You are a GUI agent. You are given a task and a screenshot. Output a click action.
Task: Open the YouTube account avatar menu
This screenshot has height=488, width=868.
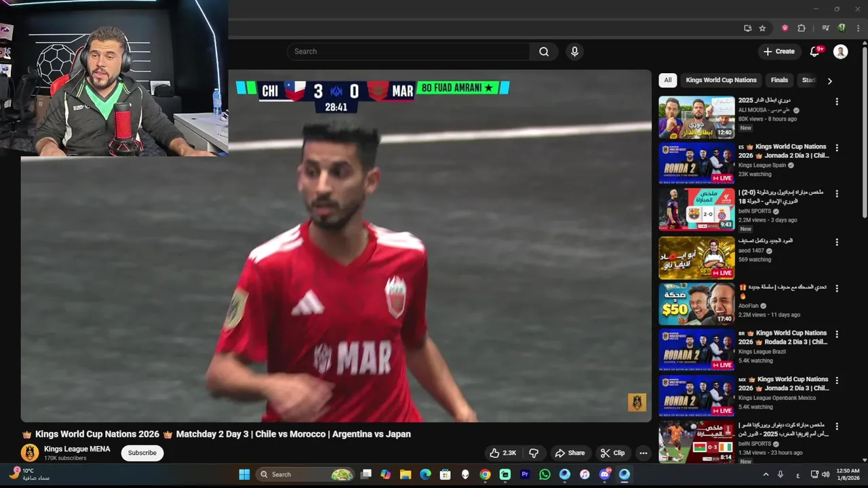pos(840,52)
